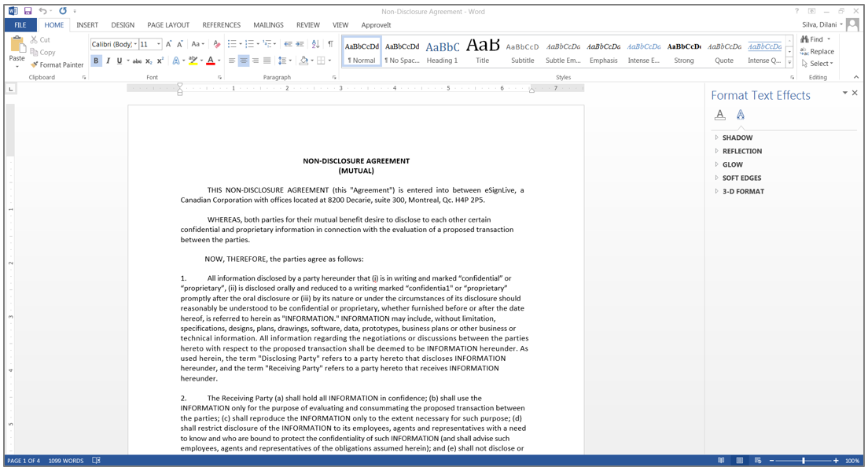Close the Format Text Effects pane
This screenshot has height=471, width=868.
(855, 93)
